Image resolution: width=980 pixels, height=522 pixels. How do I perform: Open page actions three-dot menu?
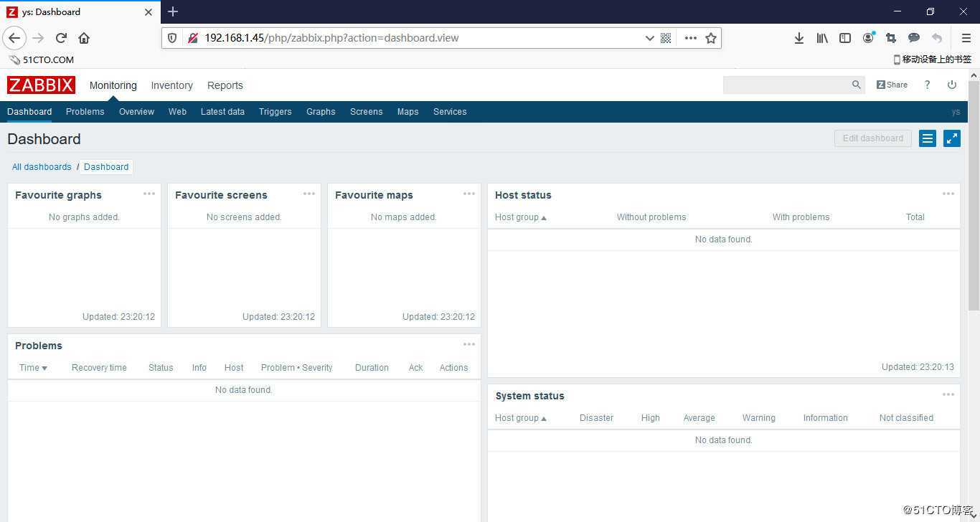[x=690, y=38]
